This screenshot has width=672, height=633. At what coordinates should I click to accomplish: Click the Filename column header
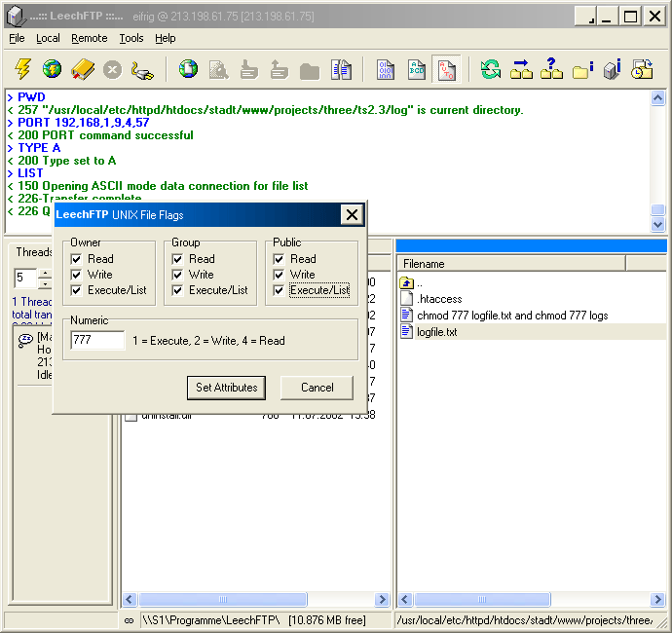tap(511, 264)
